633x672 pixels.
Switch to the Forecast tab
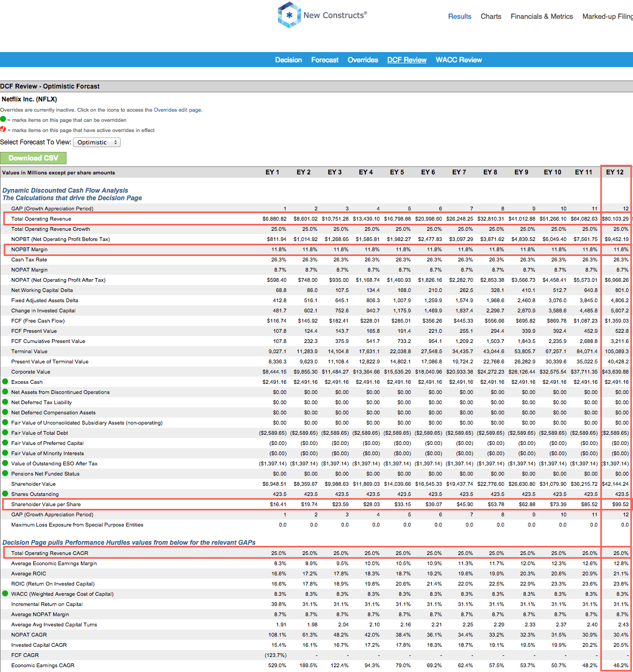coord(325,60)
